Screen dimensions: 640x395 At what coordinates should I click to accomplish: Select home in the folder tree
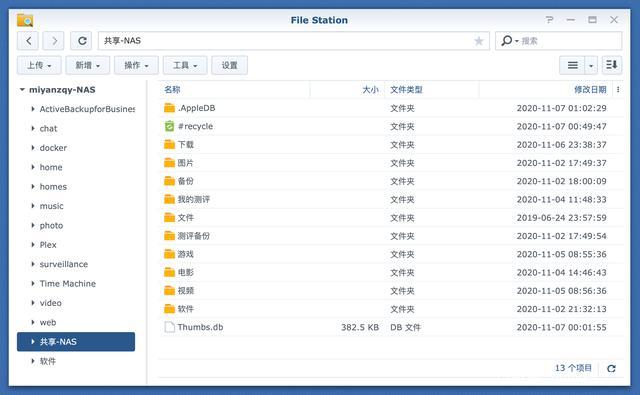[x=51, y=167]
